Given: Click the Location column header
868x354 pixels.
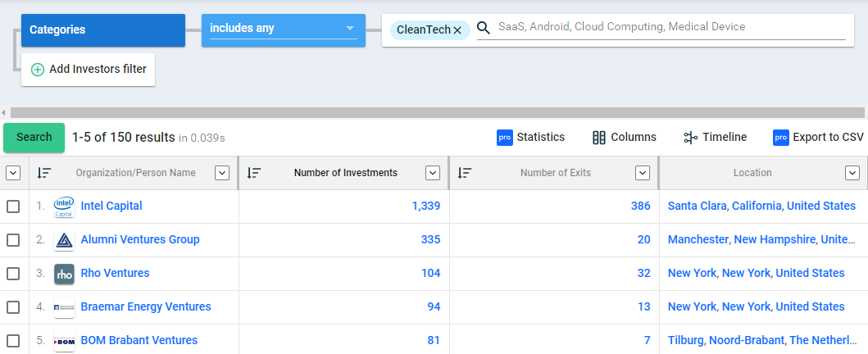Looking at the screenshot, I should [752, 173].
